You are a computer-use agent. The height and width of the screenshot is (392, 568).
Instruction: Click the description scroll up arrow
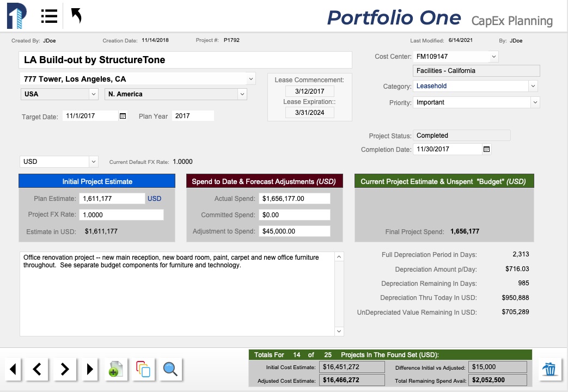(339, 257)
